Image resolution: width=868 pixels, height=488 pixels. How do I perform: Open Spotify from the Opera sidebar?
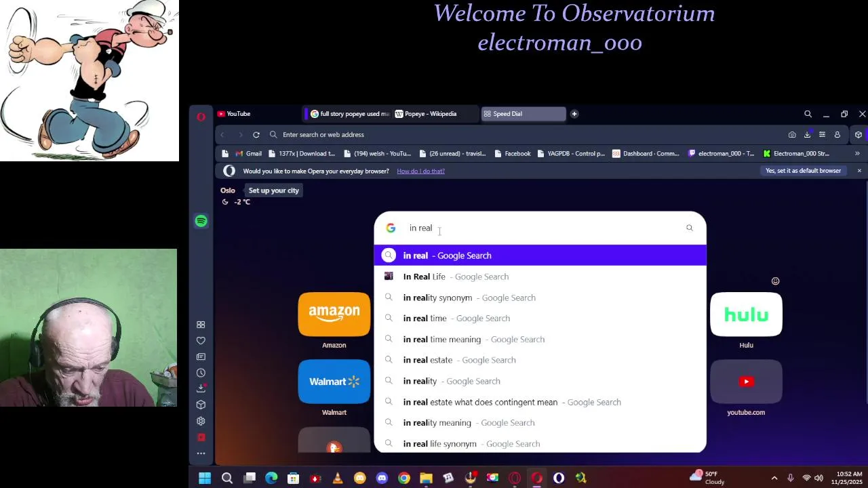[201, 221]
